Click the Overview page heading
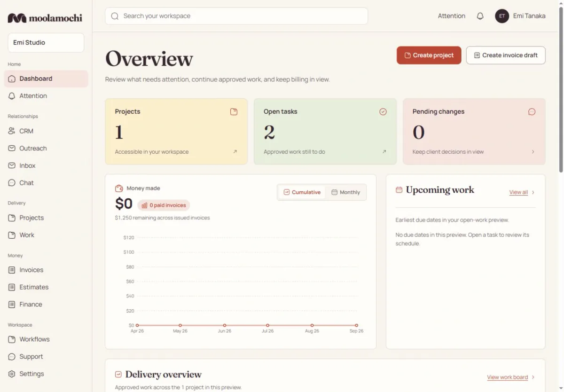Viewport: 564px width, 392px height. tap(149, 59)
